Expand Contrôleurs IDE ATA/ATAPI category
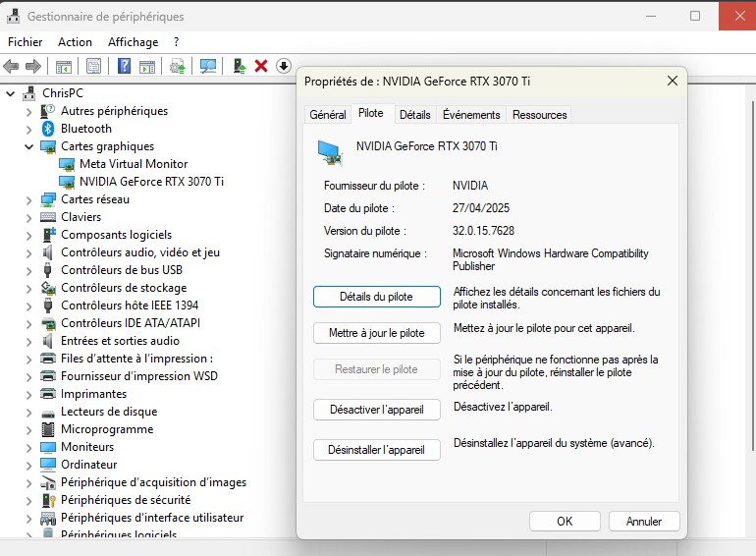Viewport: 756px width, 556px height. pyautogui.click(x=28, y=323)
